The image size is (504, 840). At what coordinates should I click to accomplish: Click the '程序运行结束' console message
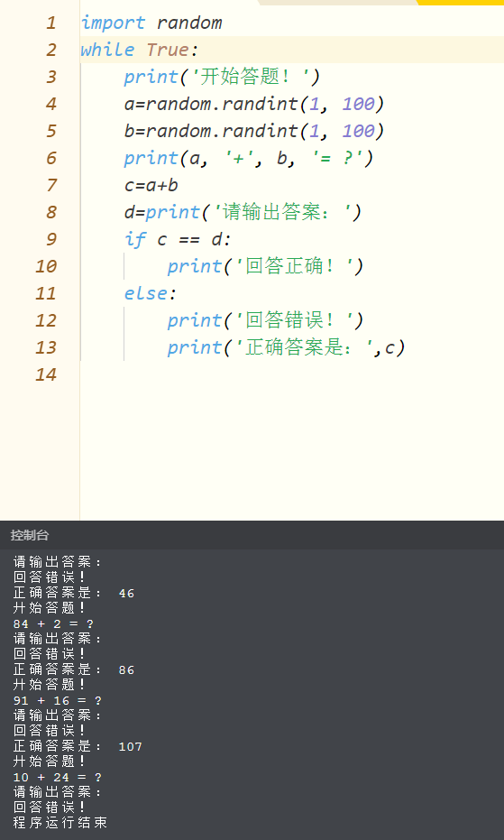[x=60, y=823]
